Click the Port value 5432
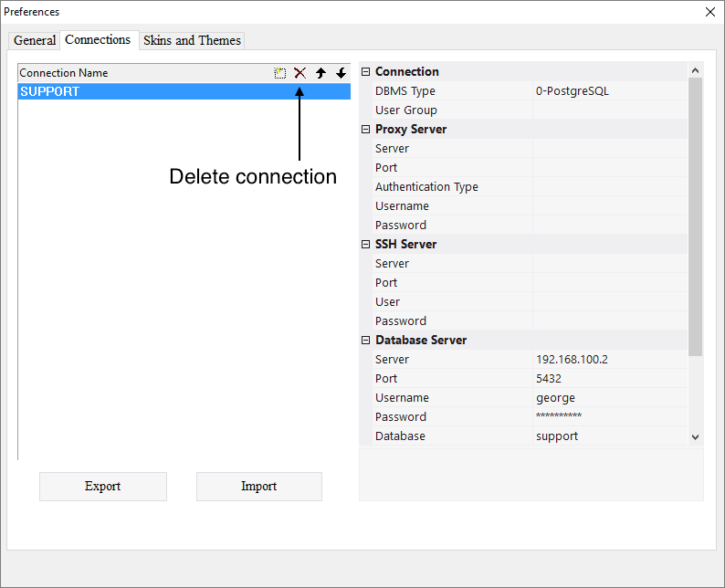The height and width of the screenshot is (588, 725). pos(609,379)
